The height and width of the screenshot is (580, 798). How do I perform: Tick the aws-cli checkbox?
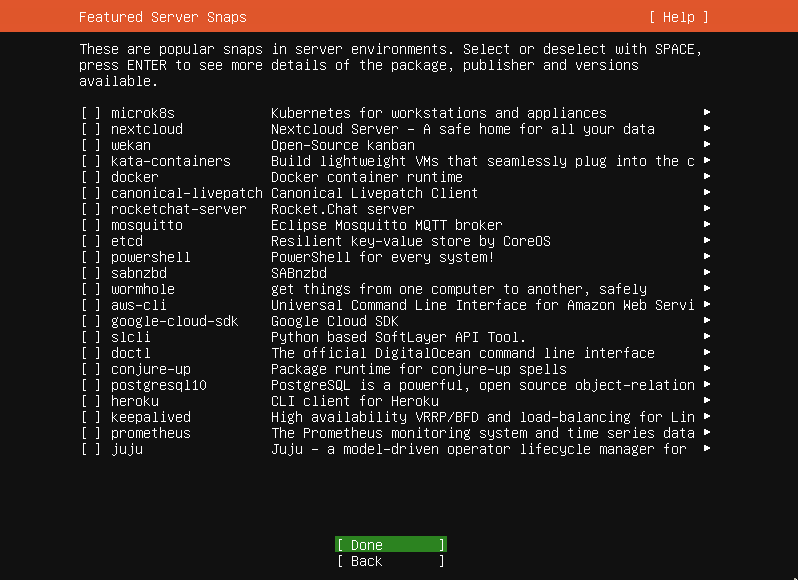point(91,305)
